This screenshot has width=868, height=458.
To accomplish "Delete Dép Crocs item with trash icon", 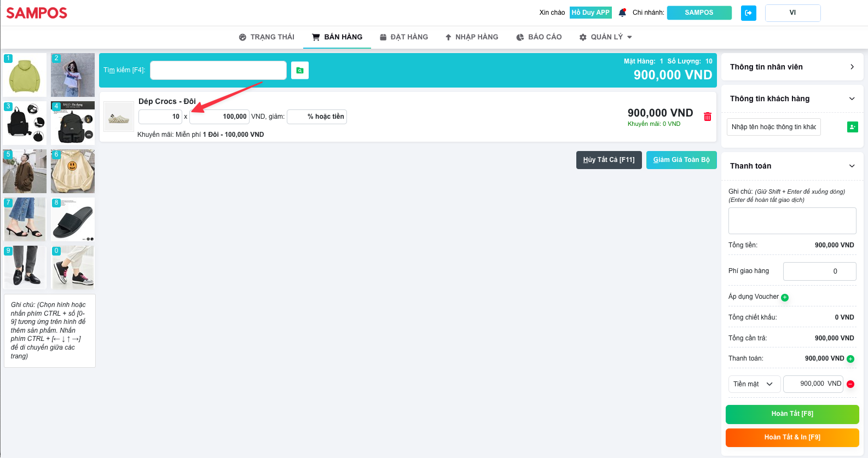I will click(708, 117).
